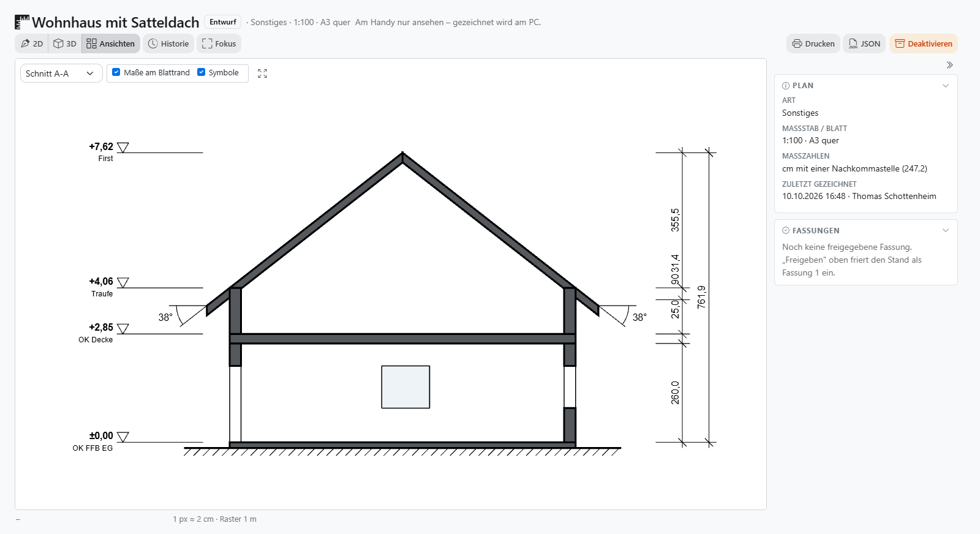Click the OK FFB EG level triangle
This screenshot has height=534, width=980.
click(x=123, y=437)
